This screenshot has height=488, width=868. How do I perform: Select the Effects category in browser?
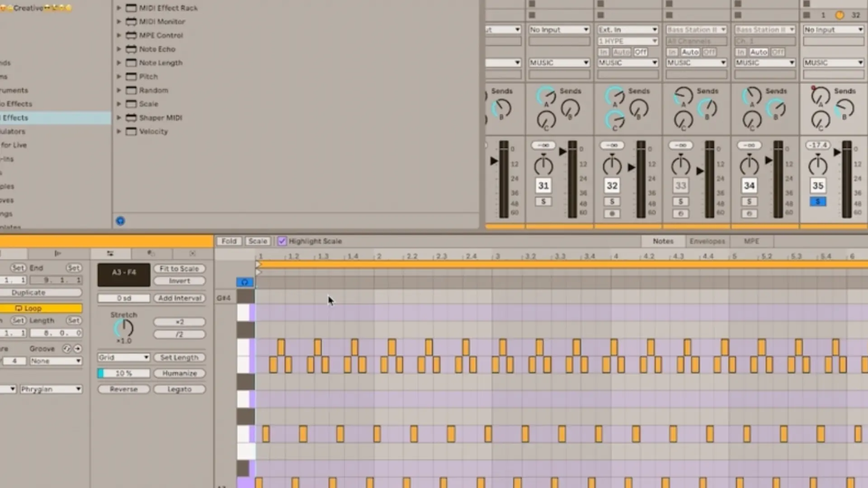point(55,117)
